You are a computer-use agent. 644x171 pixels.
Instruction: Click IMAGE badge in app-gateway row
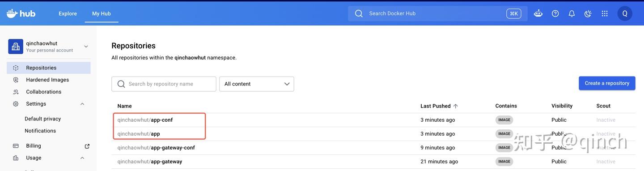coord(504,162)
